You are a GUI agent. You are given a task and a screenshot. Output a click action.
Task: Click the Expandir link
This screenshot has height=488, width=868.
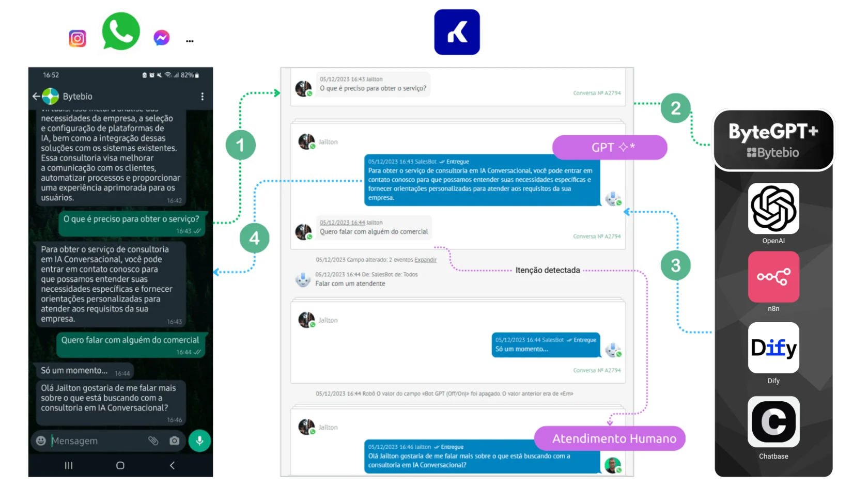pyautogui.click(x=425, y=260)
